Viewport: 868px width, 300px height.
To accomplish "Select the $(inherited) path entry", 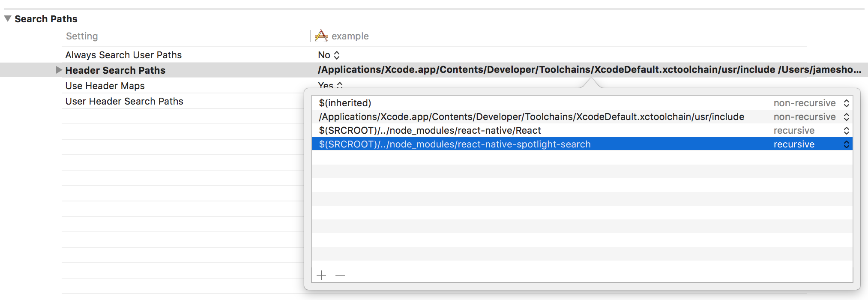I will click(345, 103).
